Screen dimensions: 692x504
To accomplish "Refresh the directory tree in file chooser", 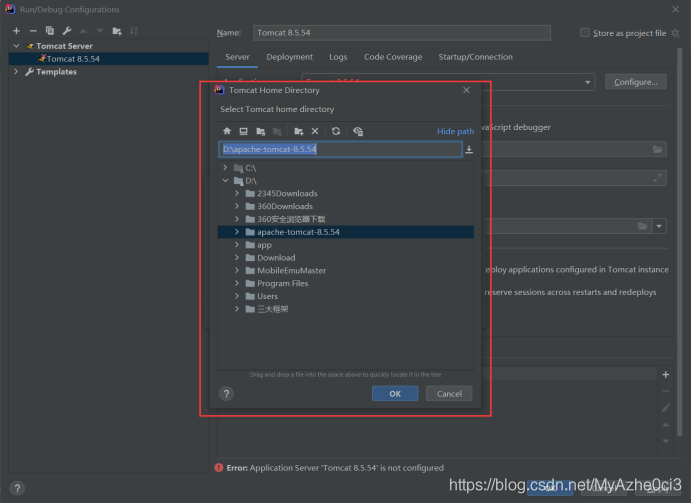I will pos(336,131).
